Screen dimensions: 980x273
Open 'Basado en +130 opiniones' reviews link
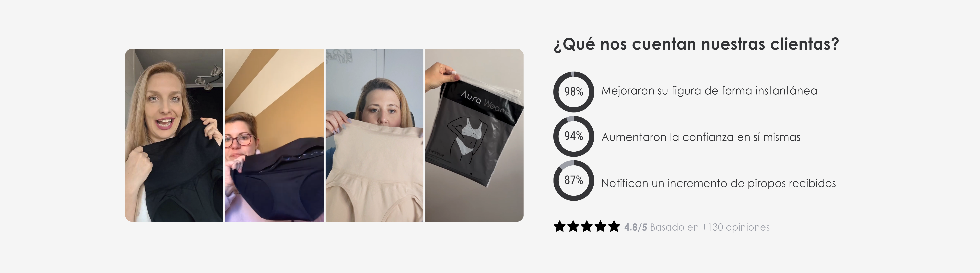click(x=710, y=227)
